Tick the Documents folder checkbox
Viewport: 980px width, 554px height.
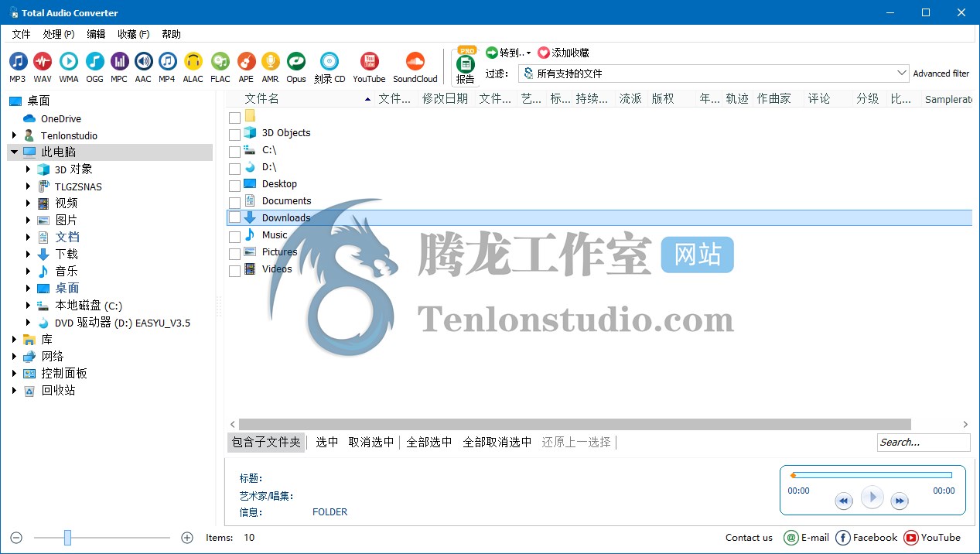[234, 203]
